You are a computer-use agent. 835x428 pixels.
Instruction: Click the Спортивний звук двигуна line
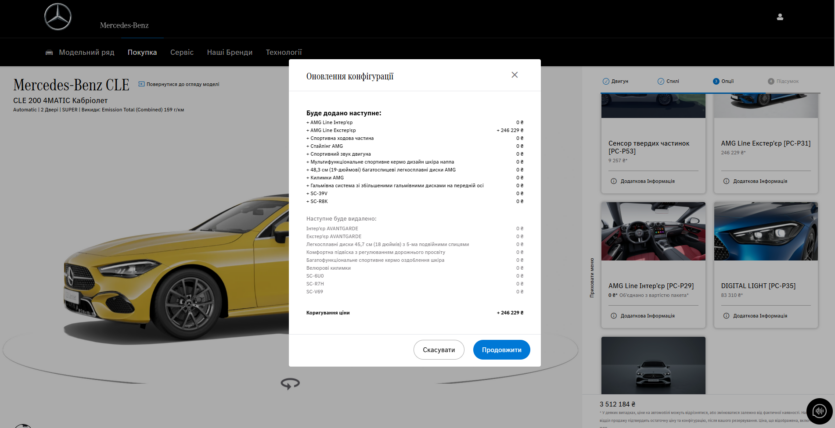(415, 154)
